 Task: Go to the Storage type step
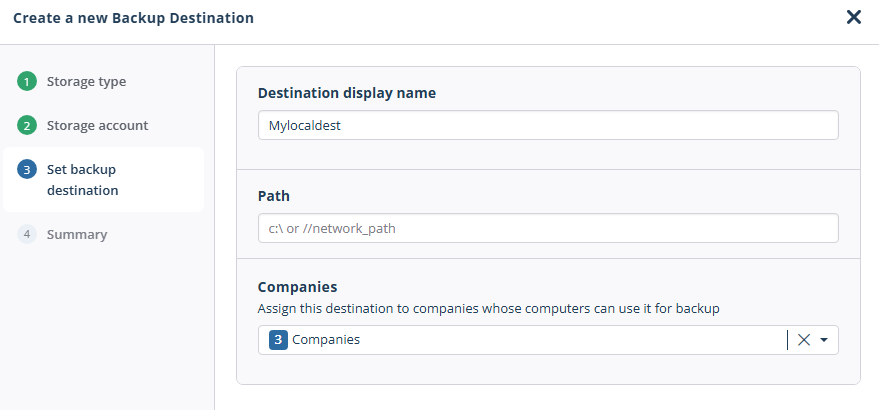86,81
